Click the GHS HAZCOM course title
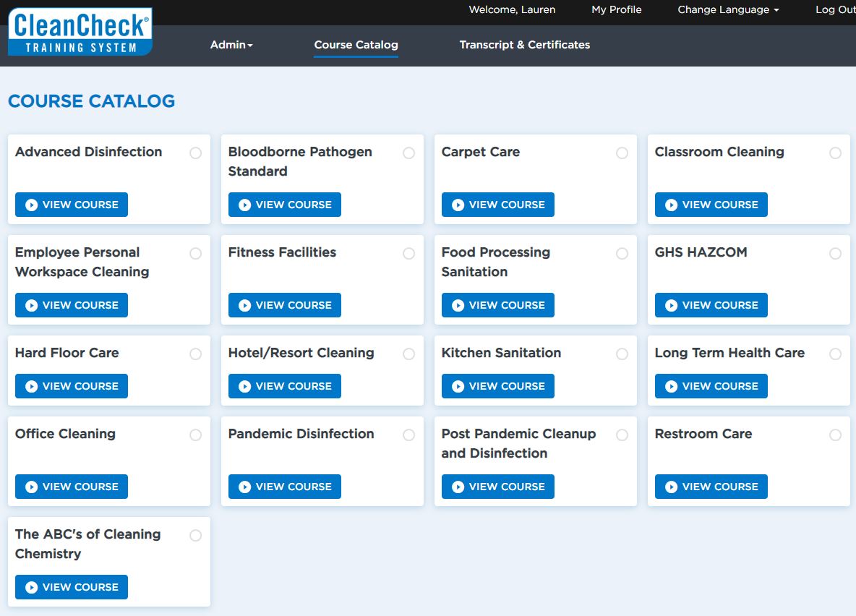This screenshot has width=856, height=616. [x=701, y=252]
